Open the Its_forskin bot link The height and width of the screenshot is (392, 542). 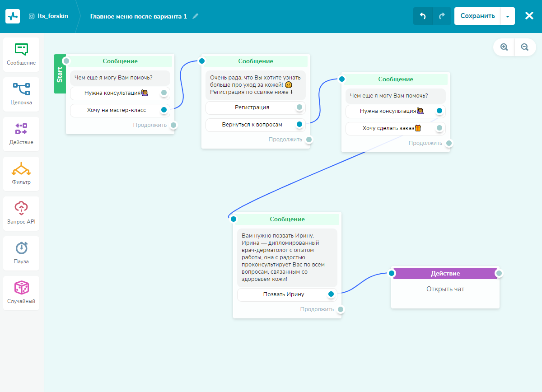click(x=53, y=16)
